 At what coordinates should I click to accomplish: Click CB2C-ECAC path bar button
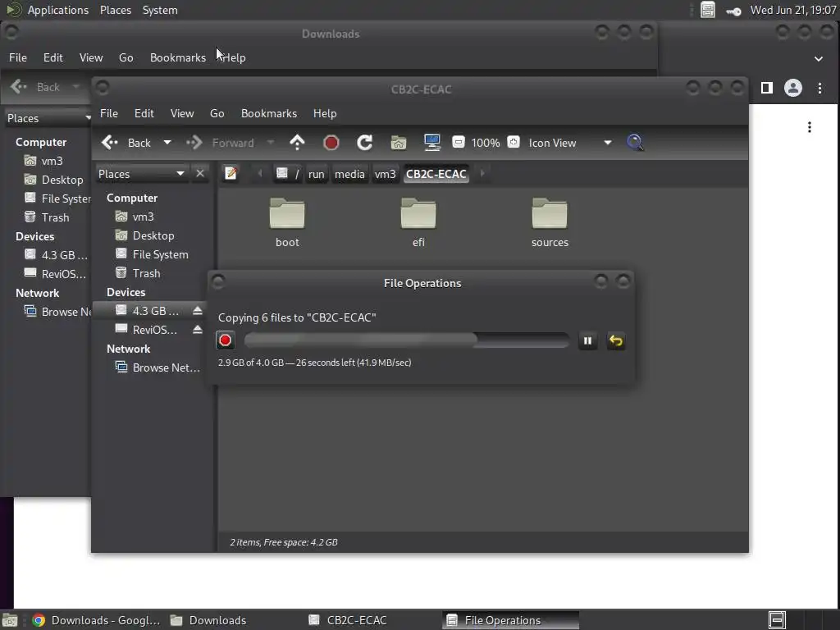(436, 174)
